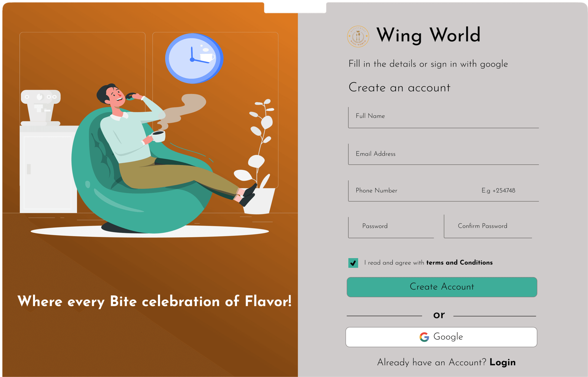Focus the Phone Number field
The image size is (588, 377).
pyautogui.click(x=443, y=191)
